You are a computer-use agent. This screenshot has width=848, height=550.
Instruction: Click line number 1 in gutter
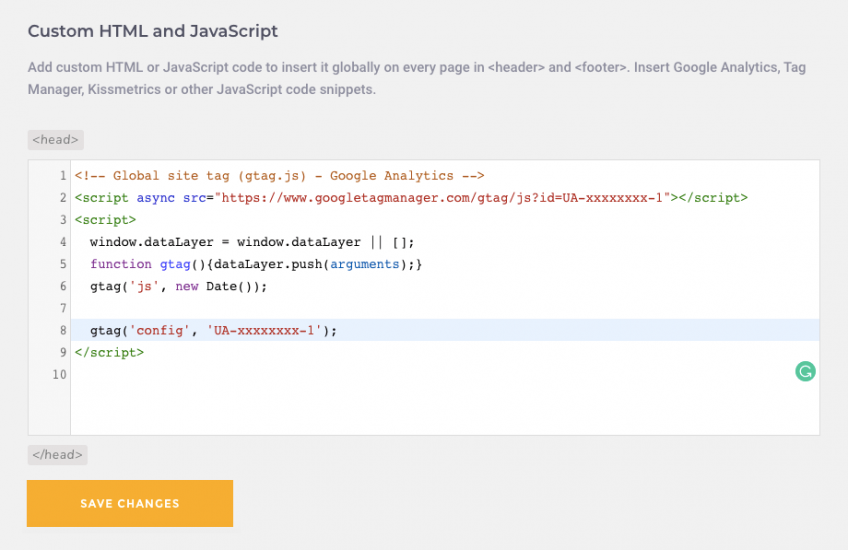pos(63,176)
